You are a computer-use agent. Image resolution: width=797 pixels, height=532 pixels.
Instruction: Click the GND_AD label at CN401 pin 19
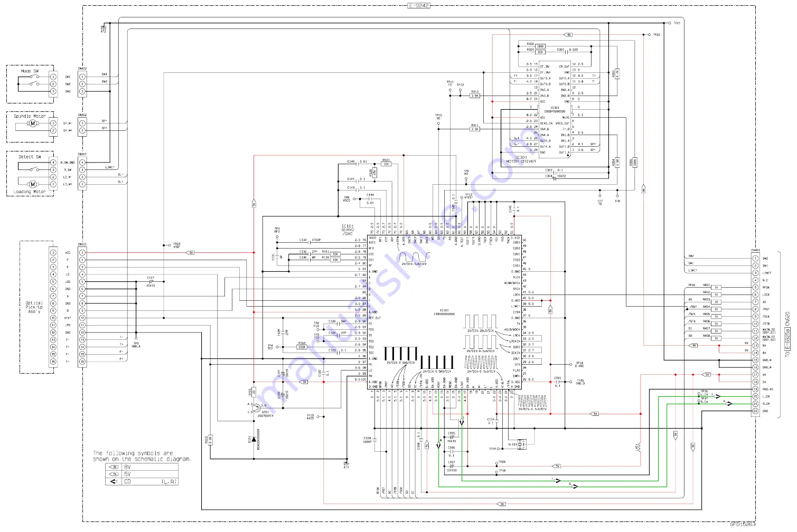click(x=768, y=389)
